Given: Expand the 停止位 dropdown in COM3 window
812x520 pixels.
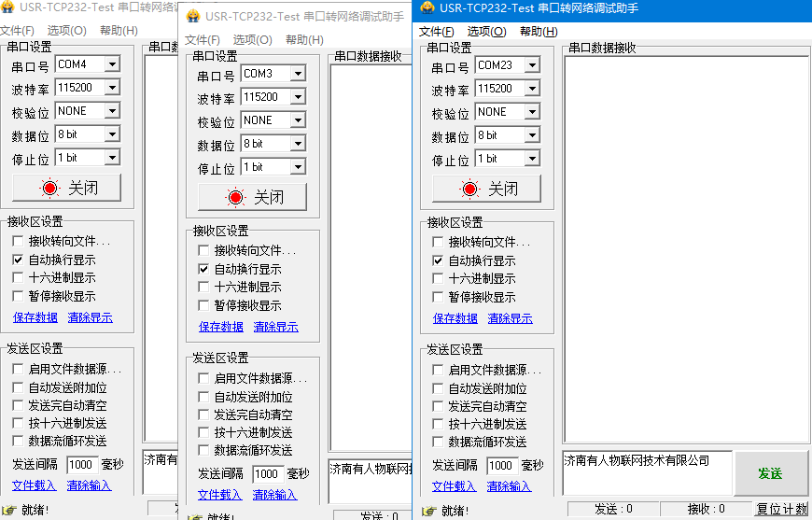Looking at the screenshot, I should (298, 167).
